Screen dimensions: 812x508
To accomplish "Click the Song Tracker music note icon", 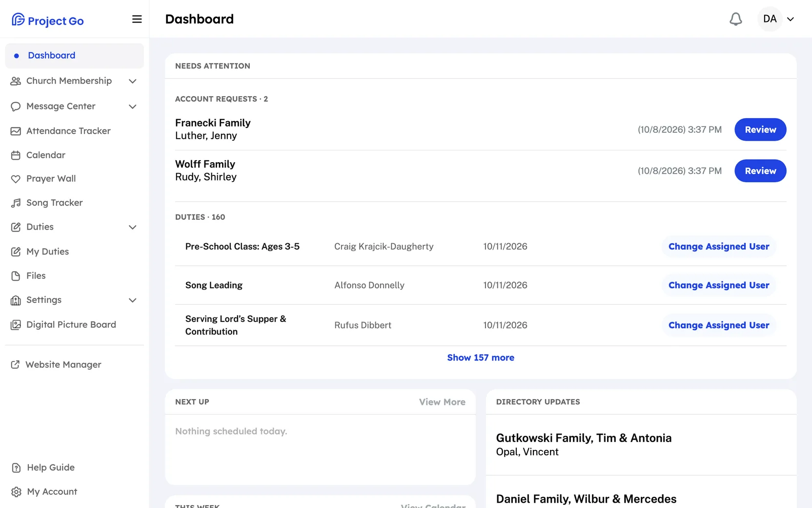I will tap(16, 203).
